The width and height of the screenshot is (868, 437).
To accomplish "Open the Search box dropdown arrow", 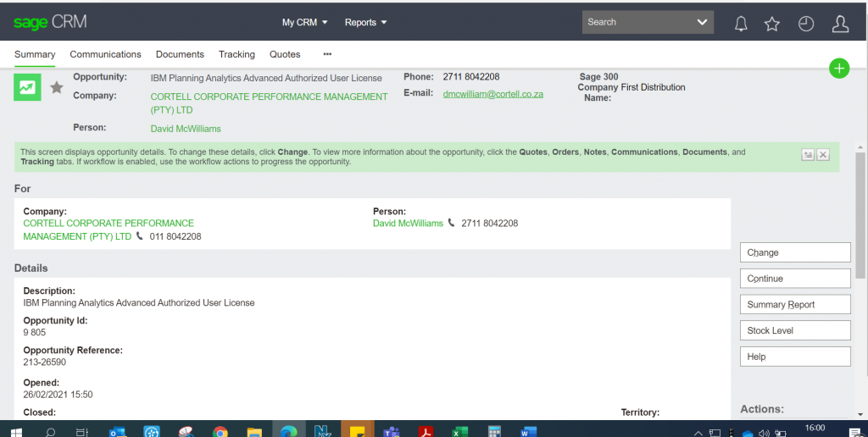I will coord(702,22).
